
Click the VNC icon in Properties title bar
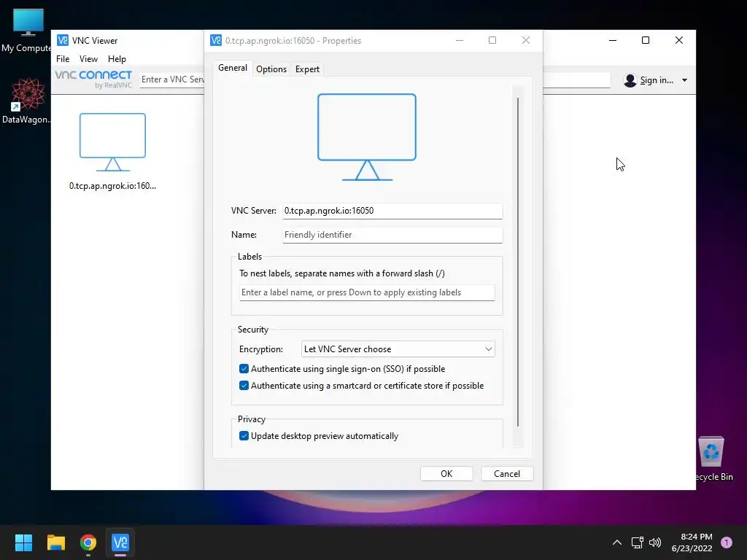coord(216,41)
